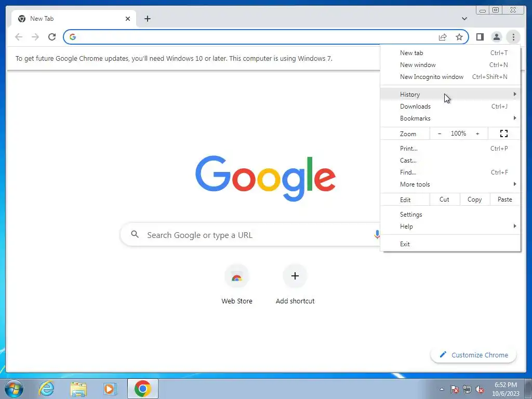
Task: Open Windows Media Player from the taskbar
Action: [110, 389]
